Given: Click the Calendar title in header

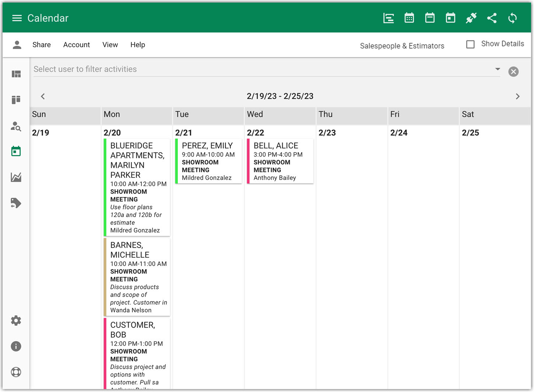Looking at the screenshot, I should coord(48,18).
